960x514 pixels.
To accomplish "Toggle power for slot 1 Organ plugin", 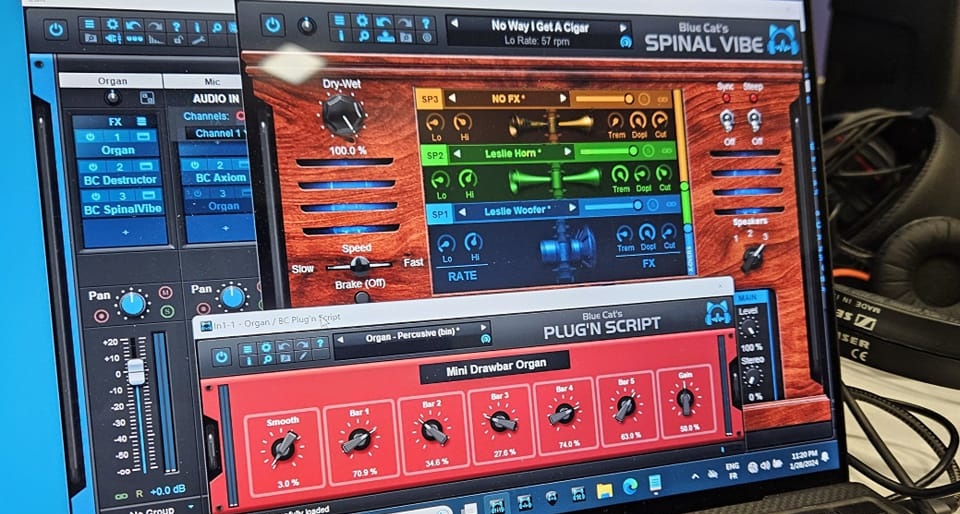I will [x=91, y=136].
